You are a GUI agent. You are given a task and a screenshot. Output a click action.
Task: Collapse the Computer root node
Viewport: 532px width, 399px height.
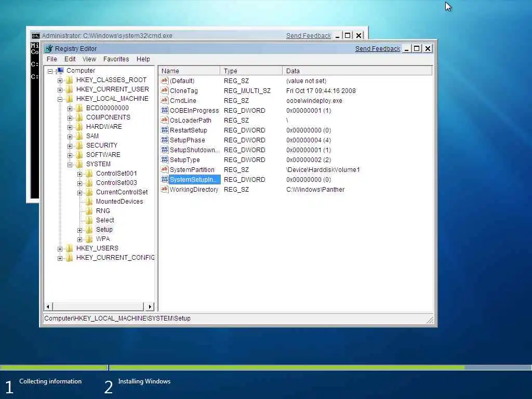[50, 71]
